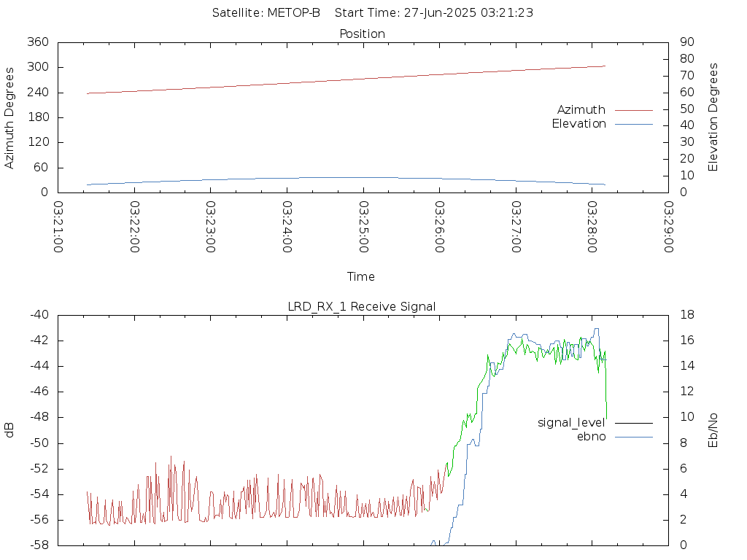Select the "-48" dB tick label
The height and width of the screenshot is (560, 747).
tap(39, 418)
